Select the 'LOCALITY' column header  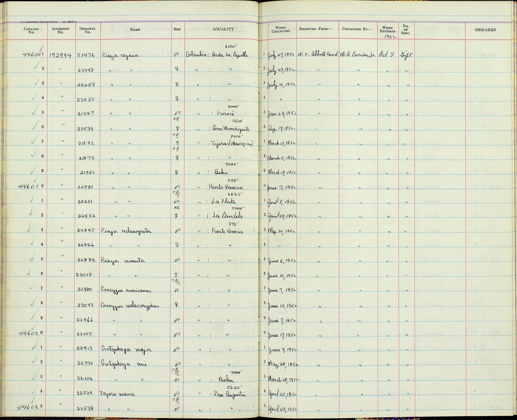click(x=223, y=29)
